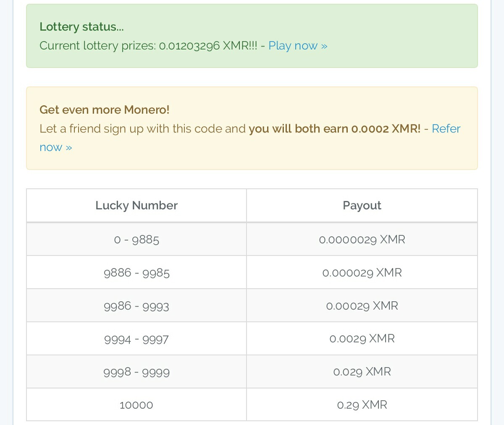The height and width of the screenshot is (425, 504).
Task: Click the 0.0000029 XMR payout cell
Action: (362, 240)
